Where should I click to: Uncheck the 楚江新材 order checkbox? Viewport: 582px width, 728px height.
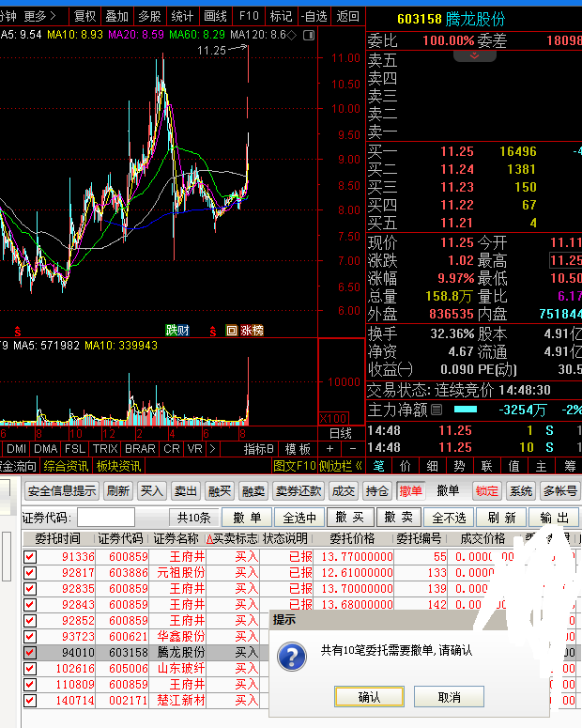click(x=30, y=700)
